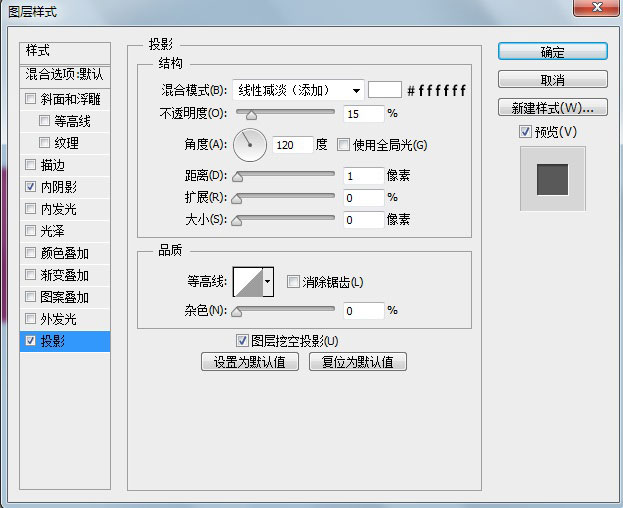Open the contour (等高线) curve thumbnail

coord(247,283)
